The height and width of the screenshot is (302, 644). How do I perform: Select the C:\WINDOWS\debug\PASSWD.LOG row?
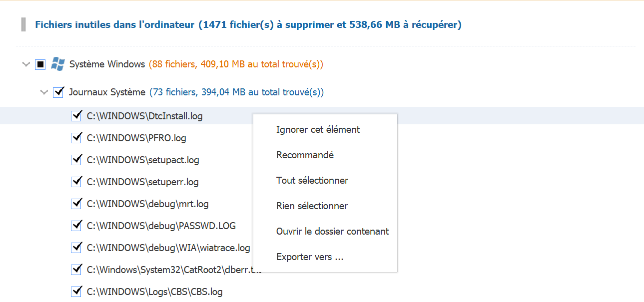(x=161, y=226)
